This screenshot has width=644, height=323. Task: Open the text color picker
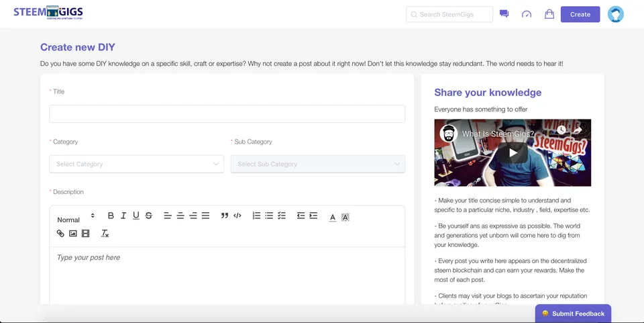point(333,217)
